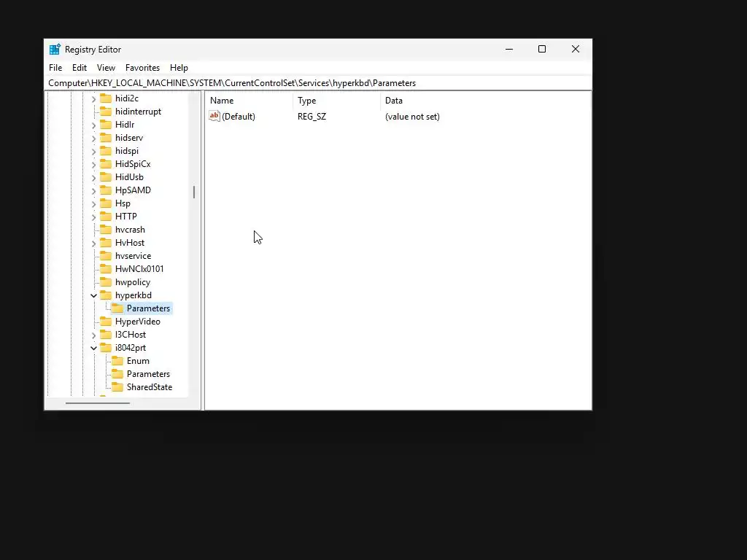Close the Registry Editor window

click(576, 49)
